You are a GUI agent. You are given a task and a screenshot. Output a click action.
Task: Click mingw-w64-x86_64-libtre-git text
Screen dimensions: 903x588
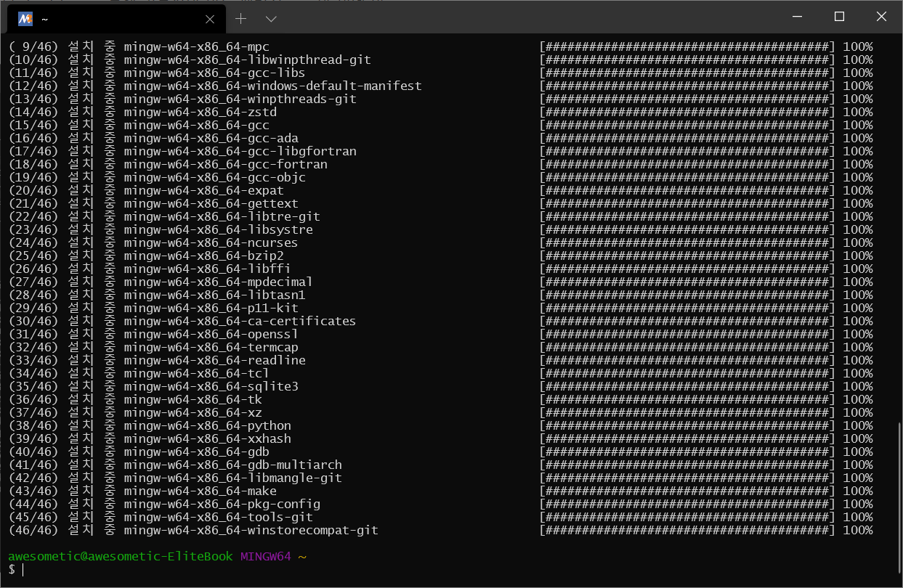(222, 216)
